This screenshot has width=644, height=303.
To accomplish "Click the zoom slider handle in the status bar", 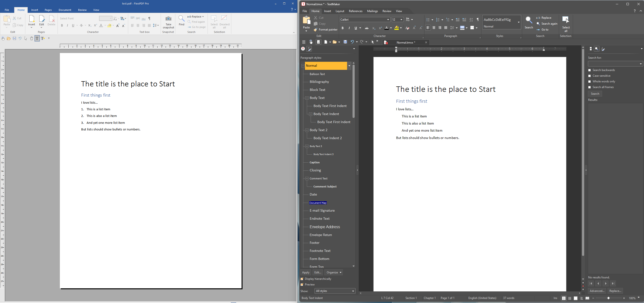I will pyautogui.click(x=609, y=298).
